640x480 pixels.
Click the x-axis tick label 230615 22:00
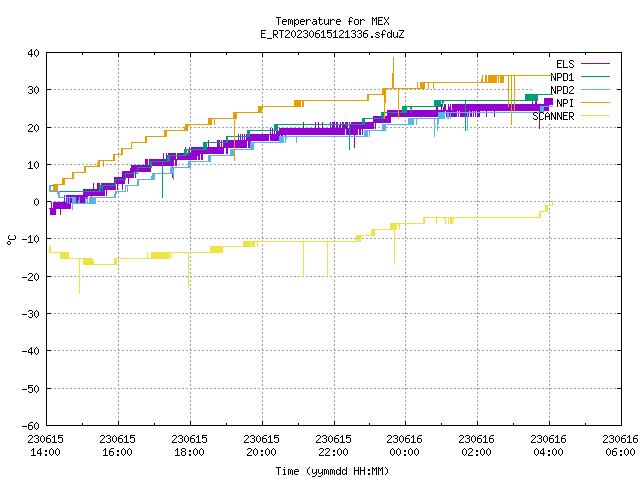(333, 446)
